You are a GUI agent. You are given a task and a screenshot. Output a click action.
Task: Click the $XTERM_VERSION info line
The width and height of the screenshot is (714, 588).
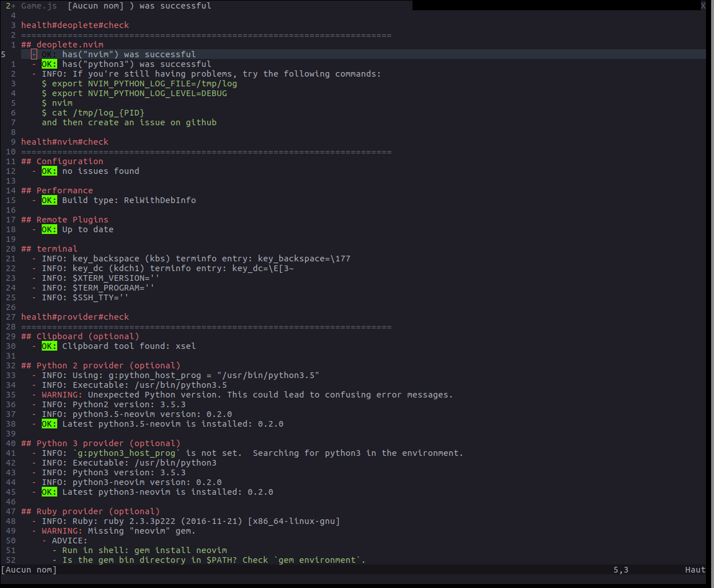[x=96, y=278]
